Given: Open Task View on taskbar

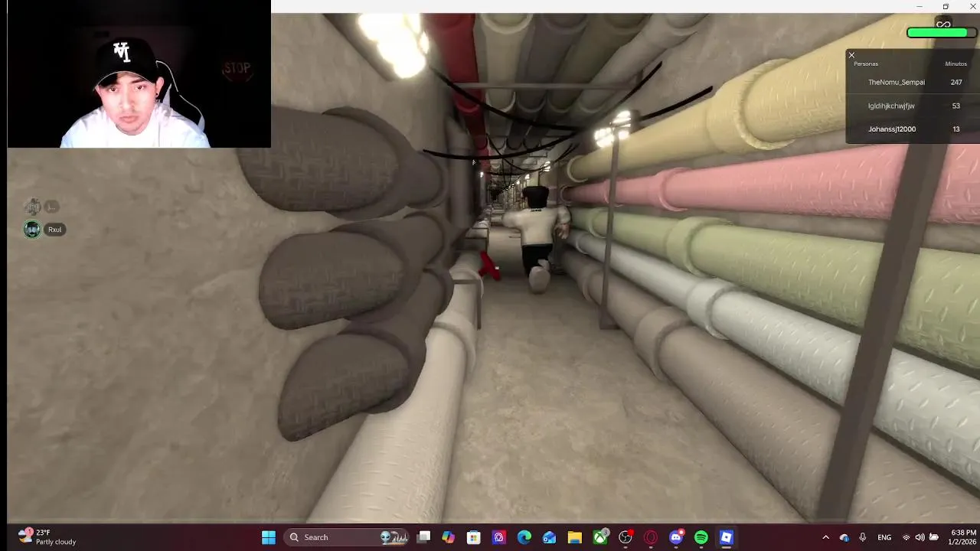Looking at the screenshot, I should tap(423, 537).
